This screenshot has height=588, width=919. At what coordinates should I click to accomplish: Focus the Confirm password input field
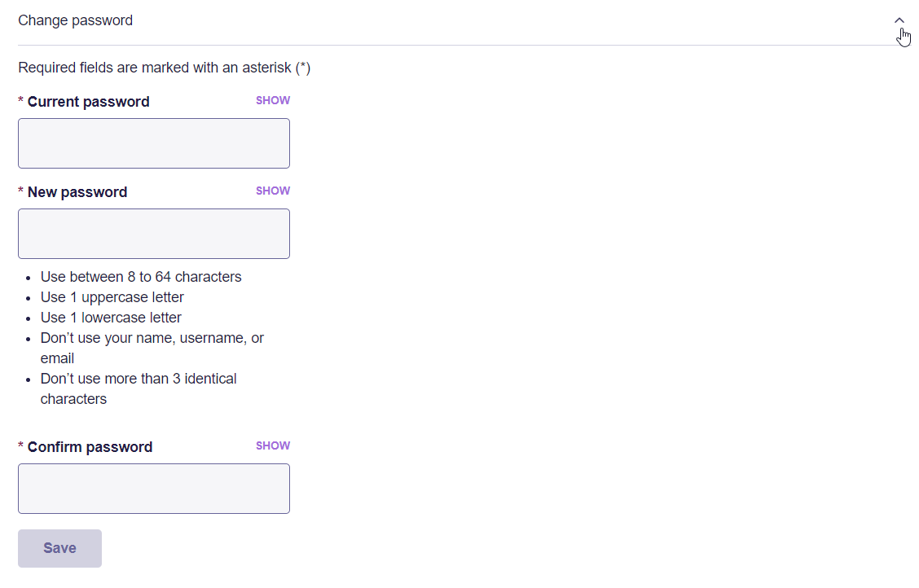point(153,489)
